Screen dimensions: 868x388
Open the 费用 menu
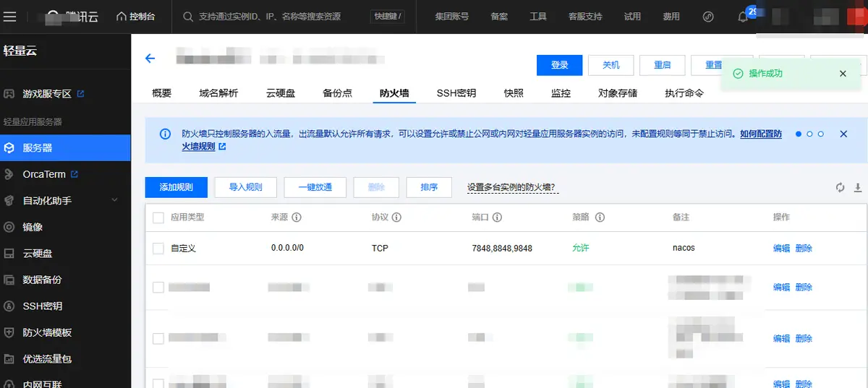point(671,16)
